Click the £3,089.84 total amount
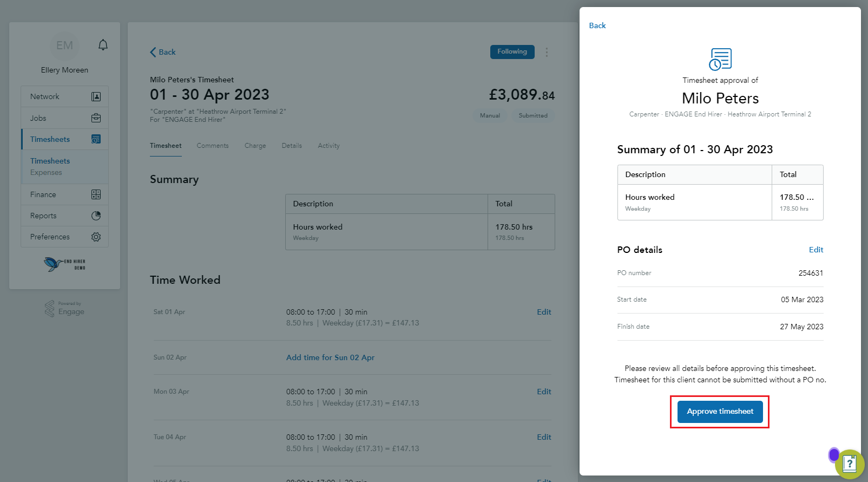This screenshot has width=868, height=482. (522, 95)
